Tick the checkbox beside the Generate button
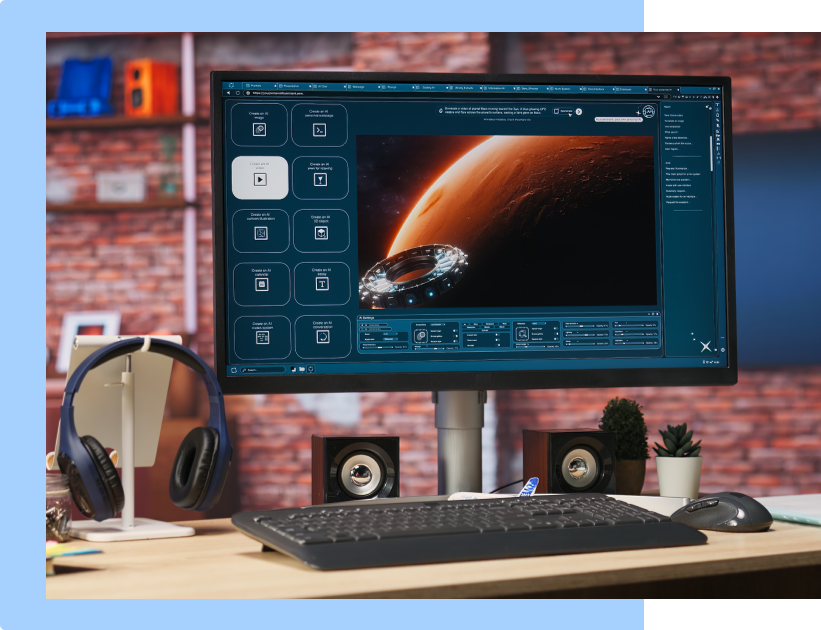Viewport: 821px width, 630px height. point(556,111)
